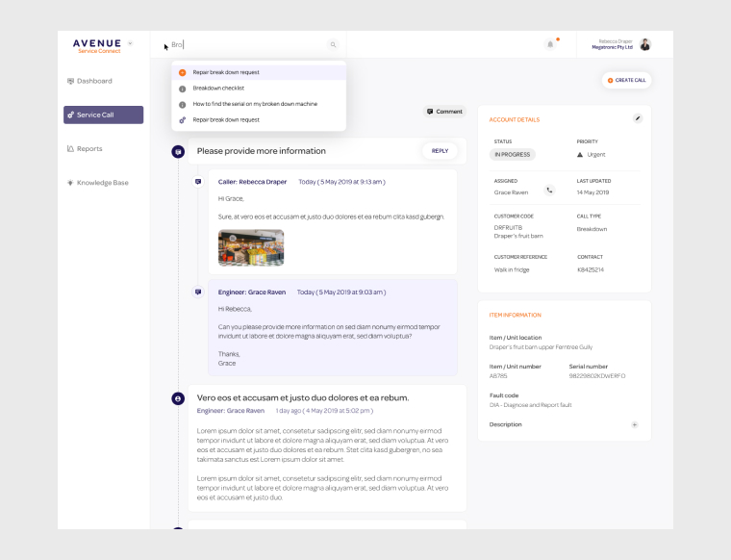Viewport: 731px width, 560px height.
Task: Click timeline icon beside 'Please provide more information'
Action: 178,151
